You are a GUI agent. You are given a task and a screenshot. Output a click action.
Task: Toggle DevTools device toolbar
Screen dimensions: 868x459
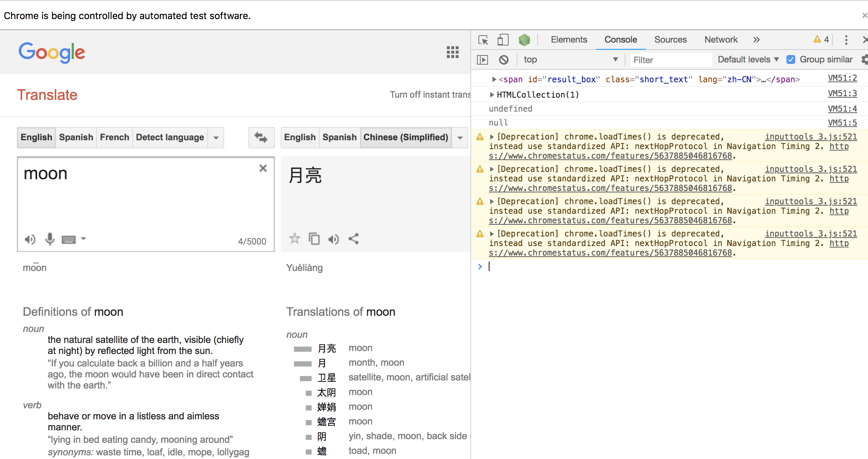tap(503, 40)
